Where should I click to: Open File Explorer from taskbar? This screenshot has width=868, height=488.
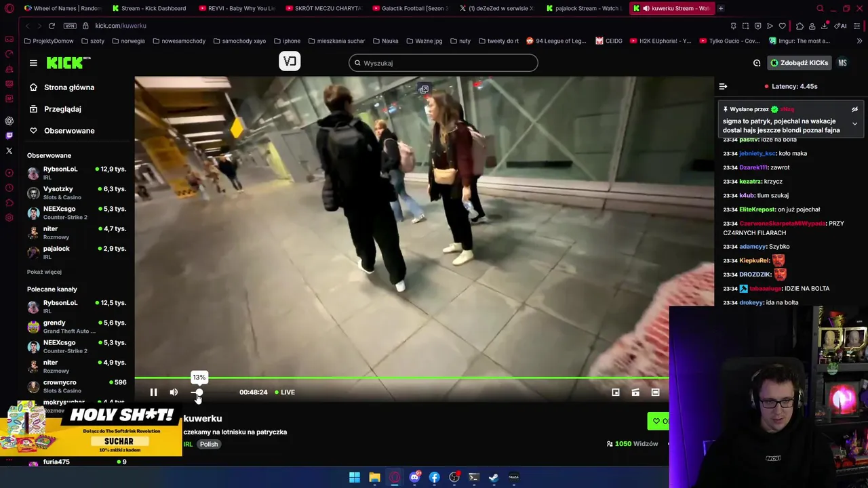[x=374, y=477]
